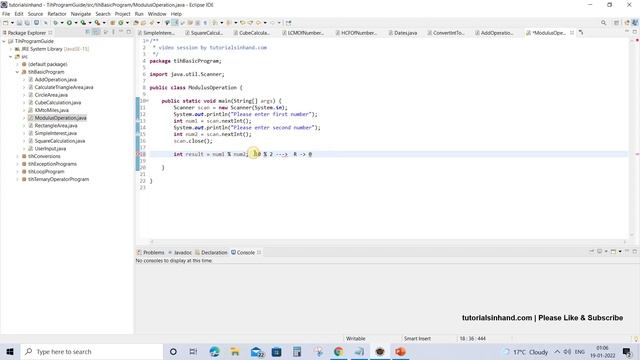This screenshot has height=360, width=640.
Task: Click the Save toolbar icon
Action: [19, 22]
